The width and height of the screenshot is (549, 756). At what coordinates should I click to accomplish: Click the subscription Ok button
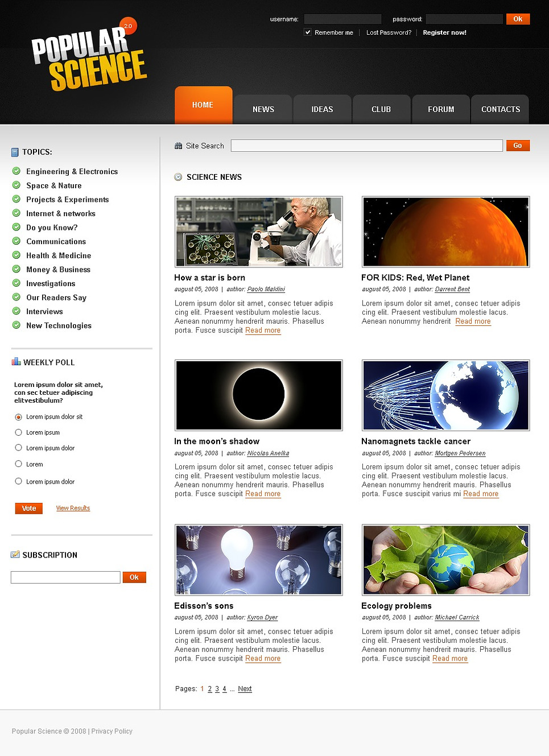pos(134,577)
